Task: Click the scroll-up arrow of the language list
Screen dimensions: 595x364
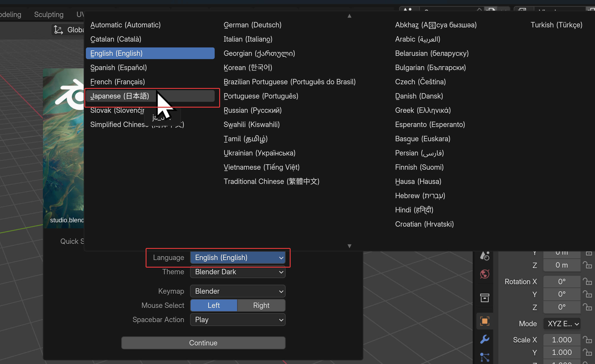Action: coord(349,16)
